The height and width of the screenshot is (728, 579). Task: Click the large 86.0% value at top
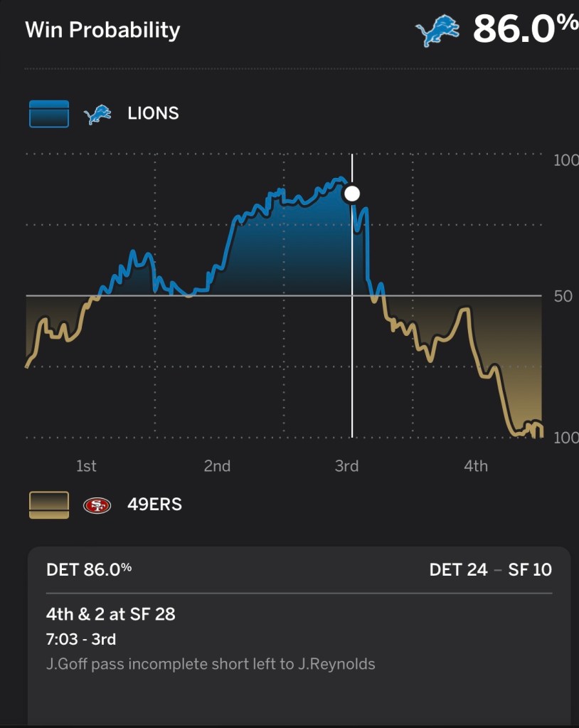[525, 29]
